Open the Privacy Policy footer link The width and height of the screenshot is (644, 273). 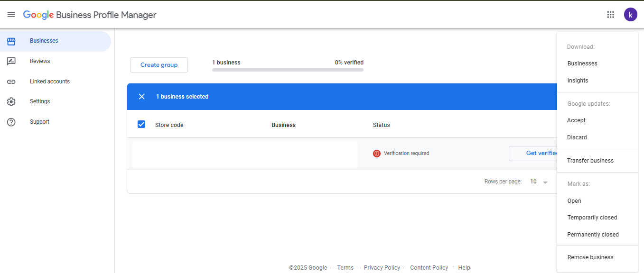[382, 268]
